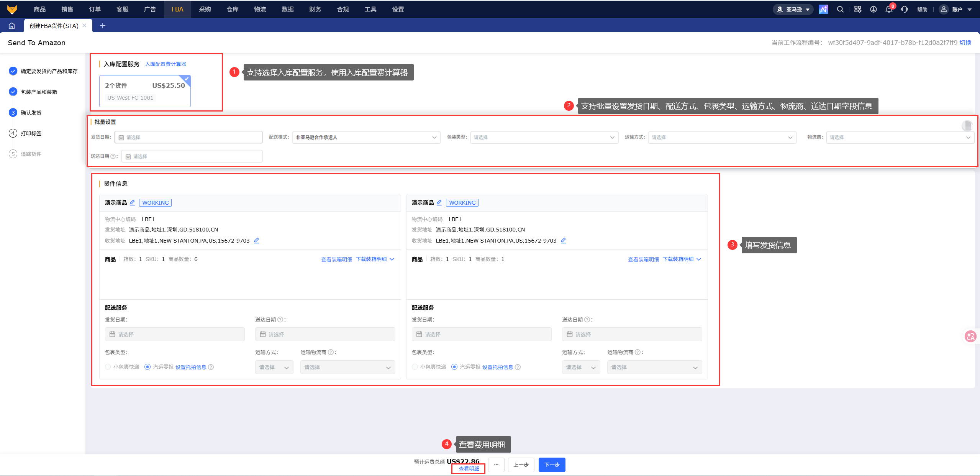
Task: Edit 收货地址 in the quantity 6 card
Action: tap(257, 240)
